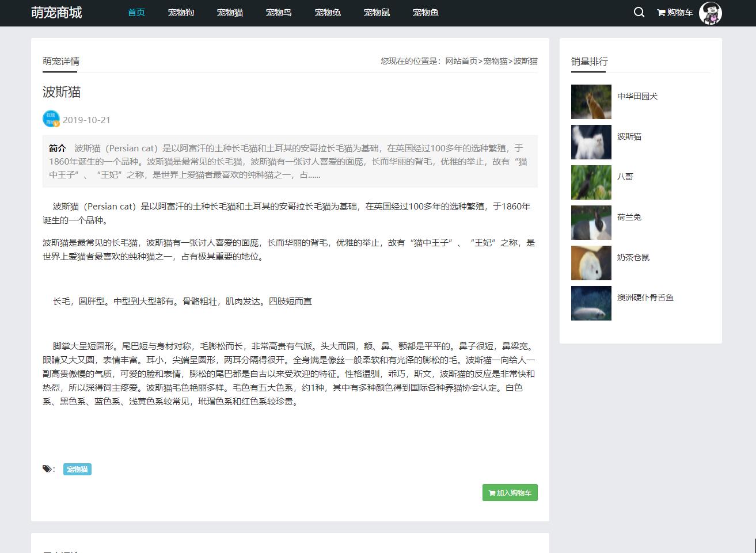Screen dimensions: 756x553
Task: Open the search magnifier icon
Action: pyautogui.click(x=638, y=12)
